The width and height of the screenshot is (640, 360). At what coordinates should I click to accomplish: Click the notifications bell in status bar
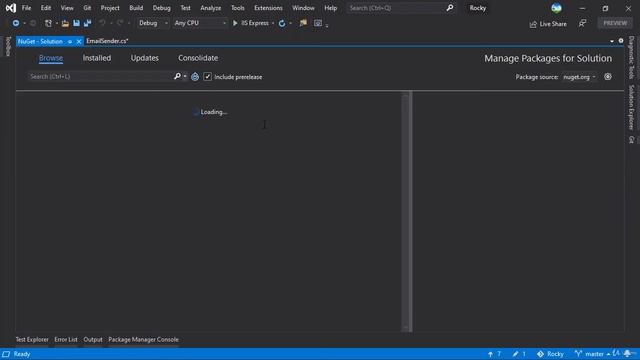point(627,353)
